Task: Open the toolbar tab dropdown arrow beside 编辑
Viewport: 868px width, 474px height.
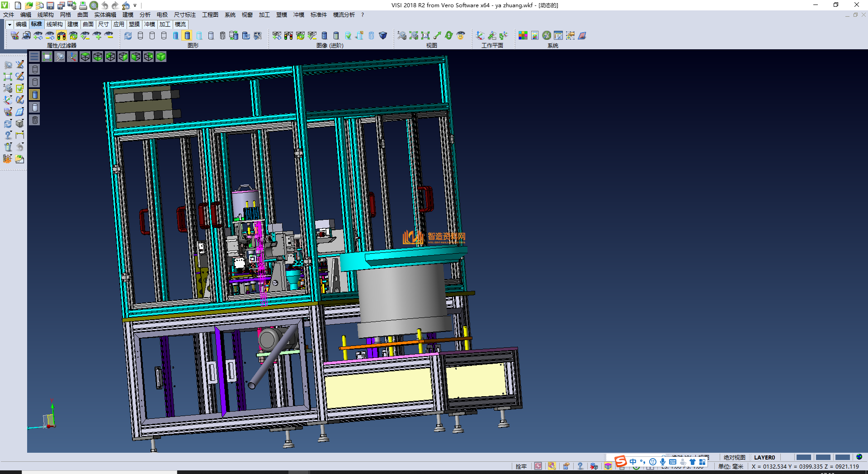Action: coord(9,24)
